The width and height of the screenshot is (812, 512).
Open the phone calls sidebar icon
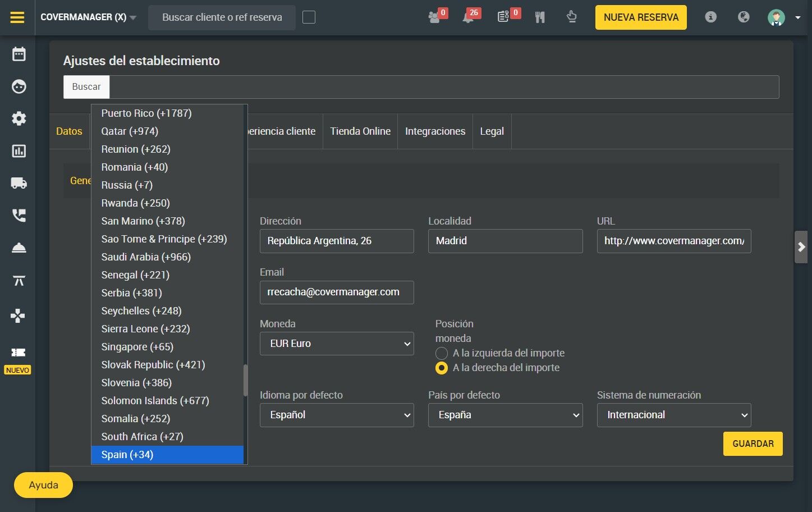pyautogui.click(x=19, y=215)
